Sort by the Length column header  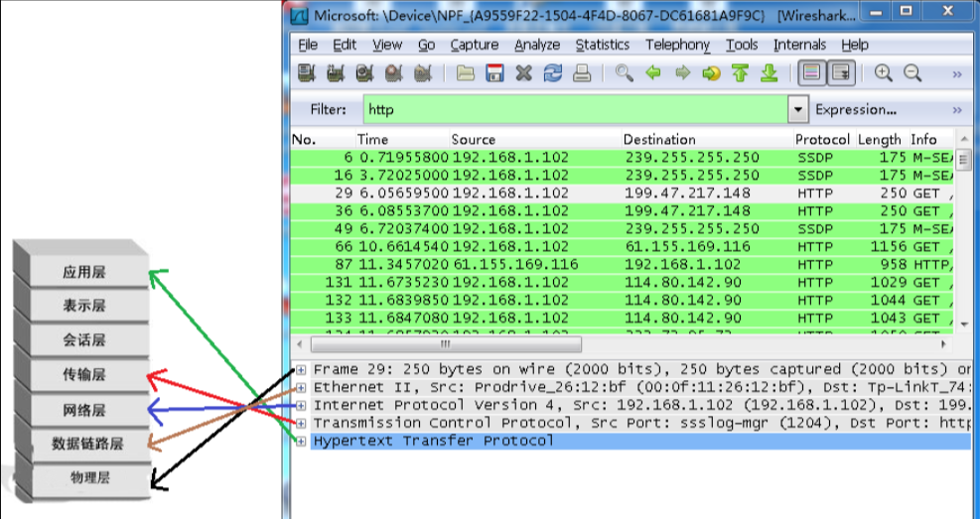[881, 139]
